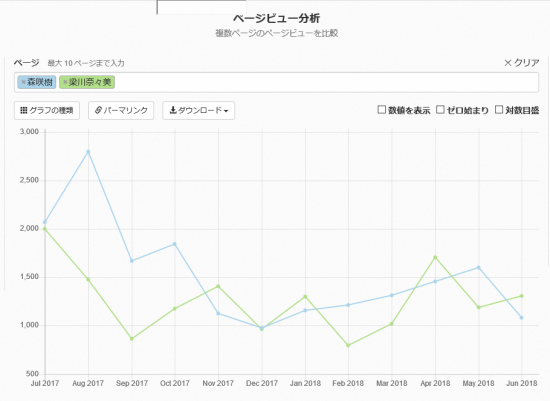
Task: Click the × クリア link to clear pages
Action: click(x=522, y=63)
